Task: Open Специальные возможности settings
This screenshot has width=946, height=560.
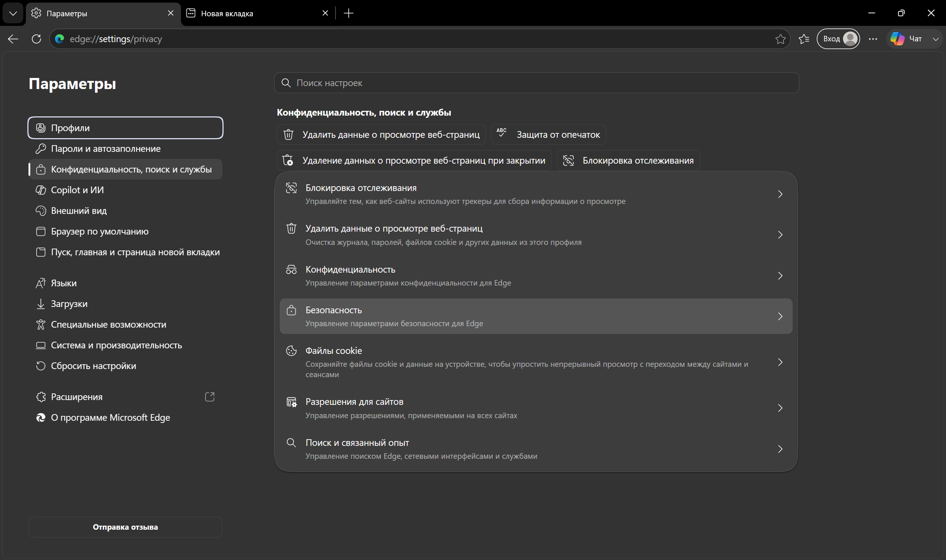Action: [x=125, y=325]
